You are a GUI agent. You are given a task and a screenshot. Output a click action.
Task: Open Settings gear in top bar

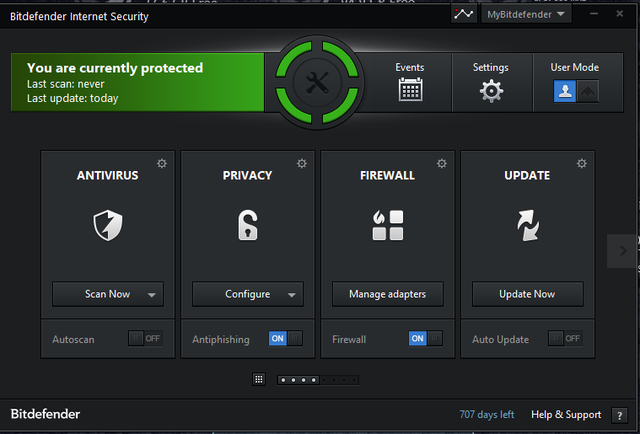tap(491, 91)
